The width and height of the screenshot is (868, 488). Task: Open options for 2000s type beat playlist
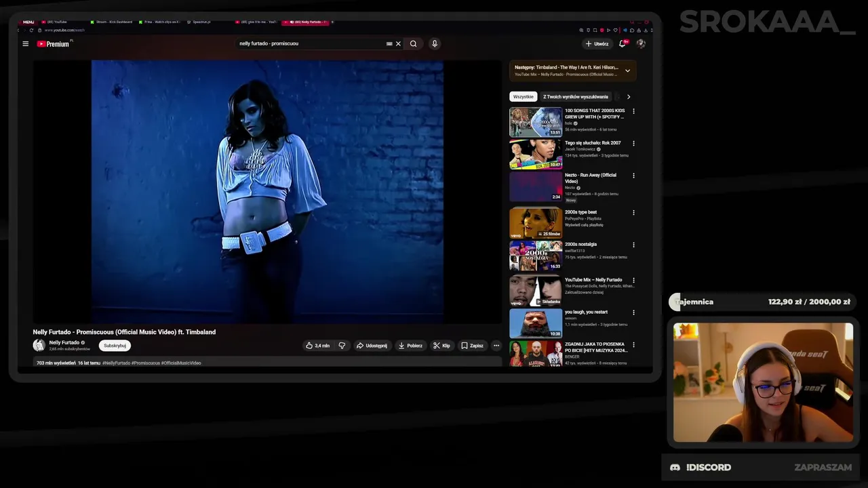633,213
